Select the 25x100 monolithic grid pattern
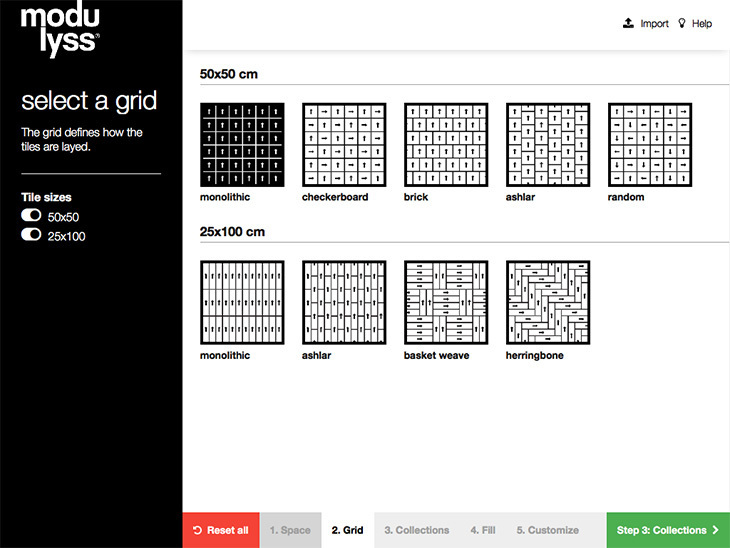The image size is (730, 548). tap(242, 303)
